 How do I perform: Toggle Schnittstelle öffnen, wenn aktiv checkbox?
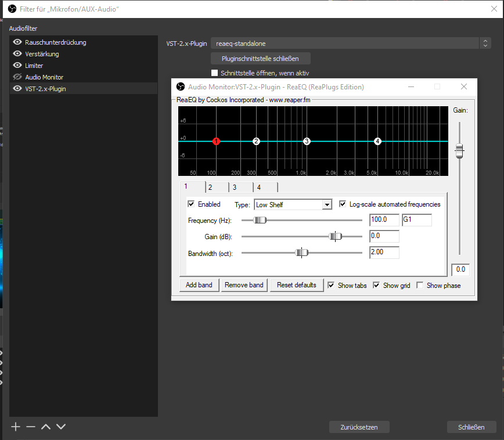tap(214, 73)
